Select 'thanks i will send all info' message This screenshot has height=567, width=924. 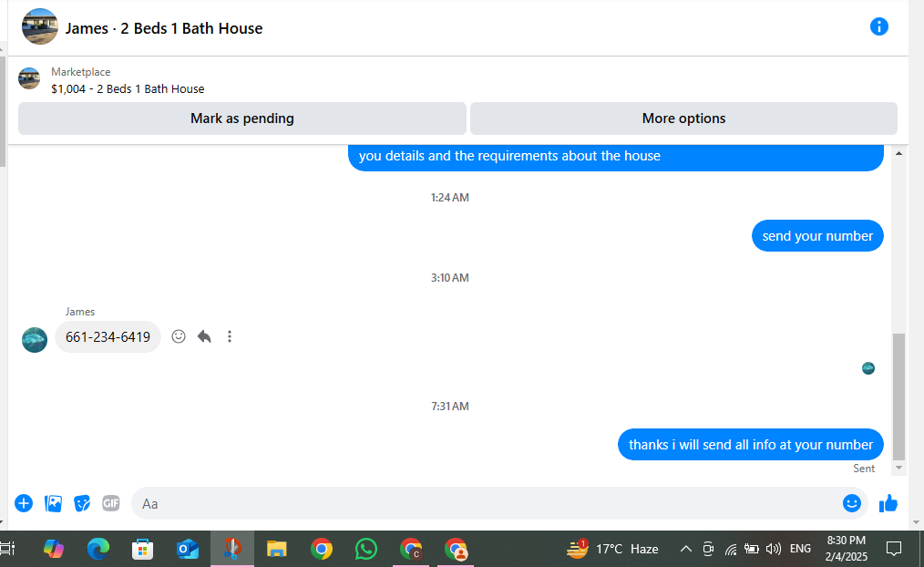[751, 445]
